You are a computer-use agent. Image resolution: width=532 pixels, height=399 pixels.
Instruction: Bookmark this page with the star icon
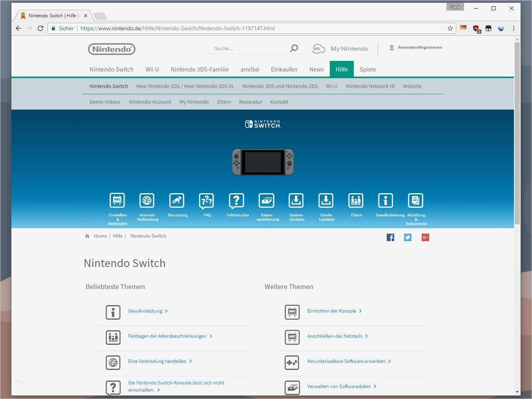450,28
